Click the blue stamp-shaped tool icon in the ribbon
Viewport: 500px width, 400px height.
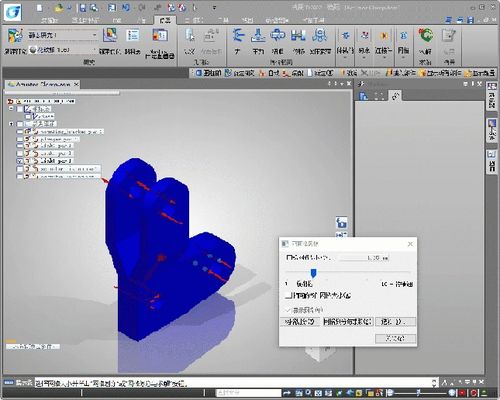coord(258,35)
